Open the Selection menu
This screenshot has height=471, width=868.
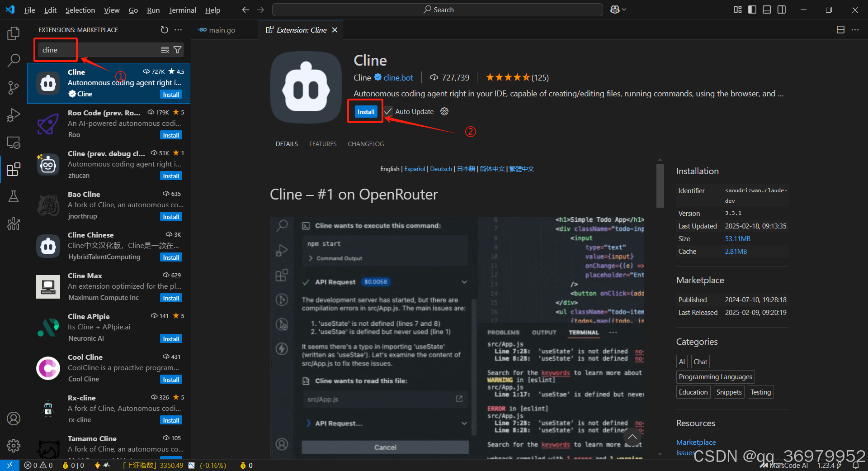tap(80, 10)
